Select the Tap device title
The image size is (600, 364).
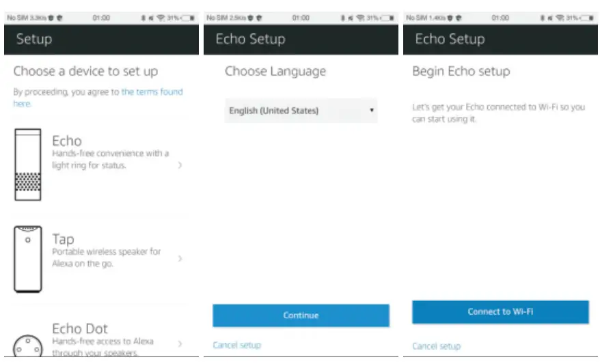coord(63,239)
